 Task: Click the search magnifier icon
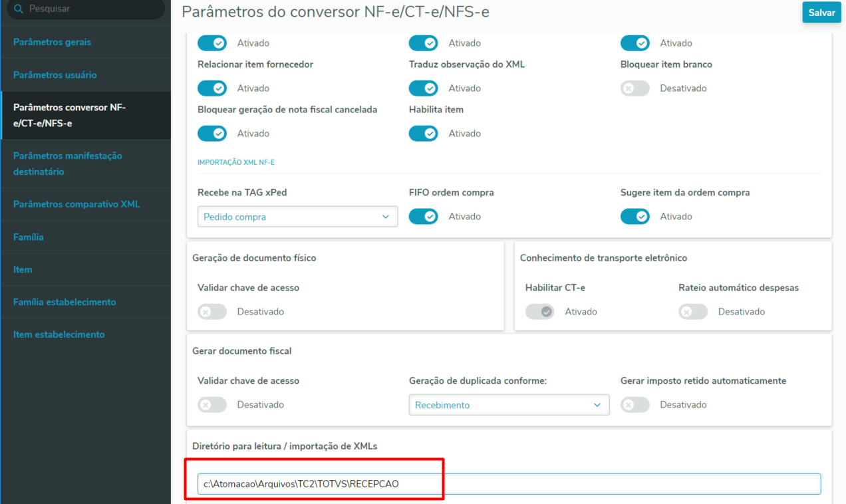pyautogui.click(x=18, y=9)
